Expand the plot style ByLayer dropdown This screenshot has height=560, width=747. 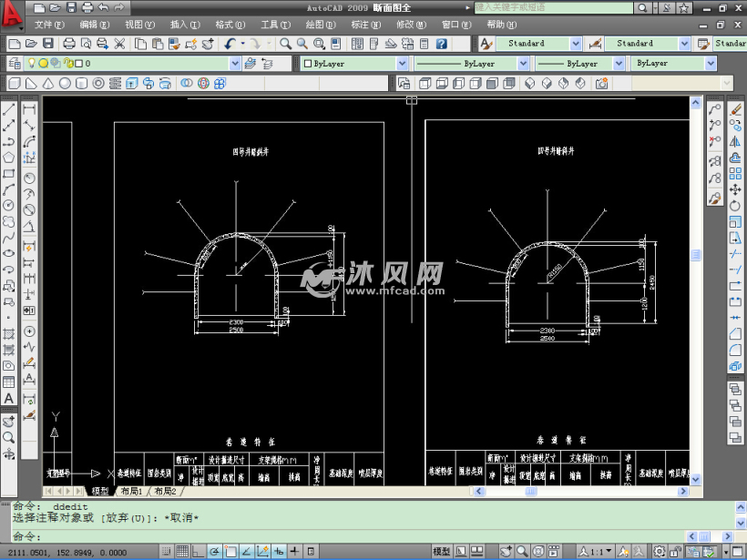[x=711, y=64]
